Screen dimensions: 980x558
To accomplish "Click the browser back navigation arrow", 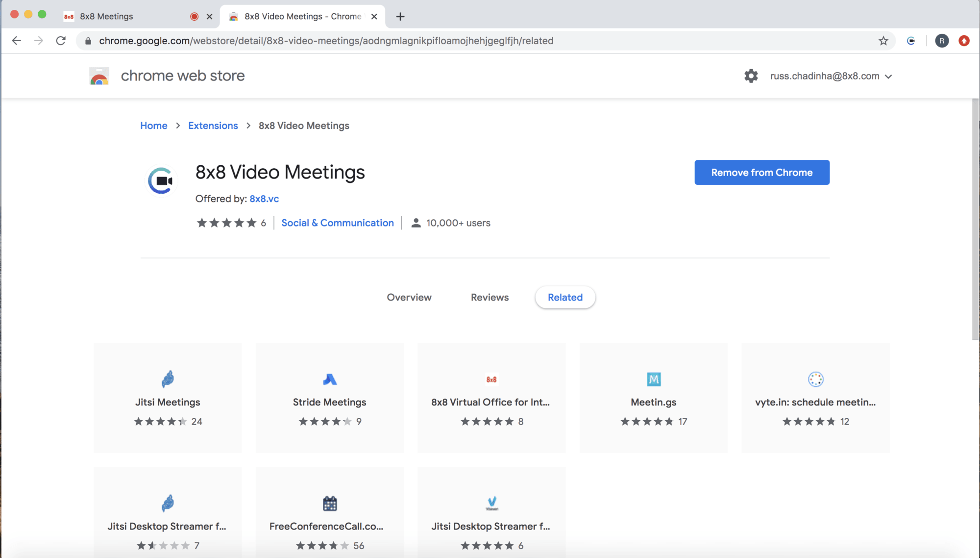I will [16, 40].
